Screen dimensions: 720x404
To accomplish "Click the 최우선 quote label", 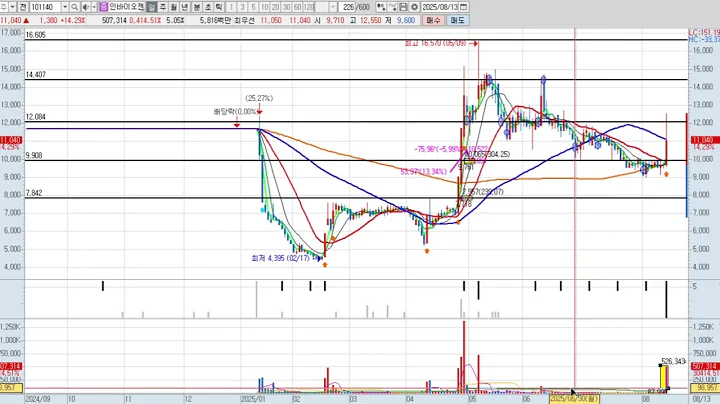I will coord(244,20).
